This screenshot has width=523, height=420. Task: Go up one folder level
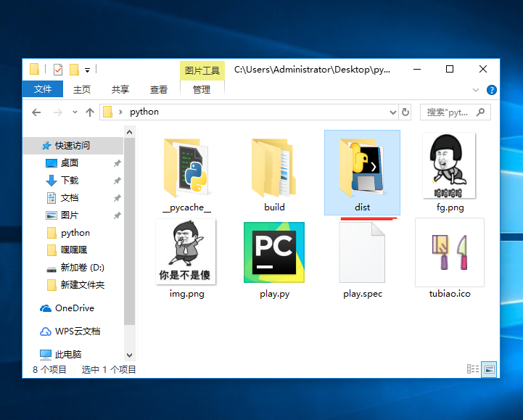[90, 112]
